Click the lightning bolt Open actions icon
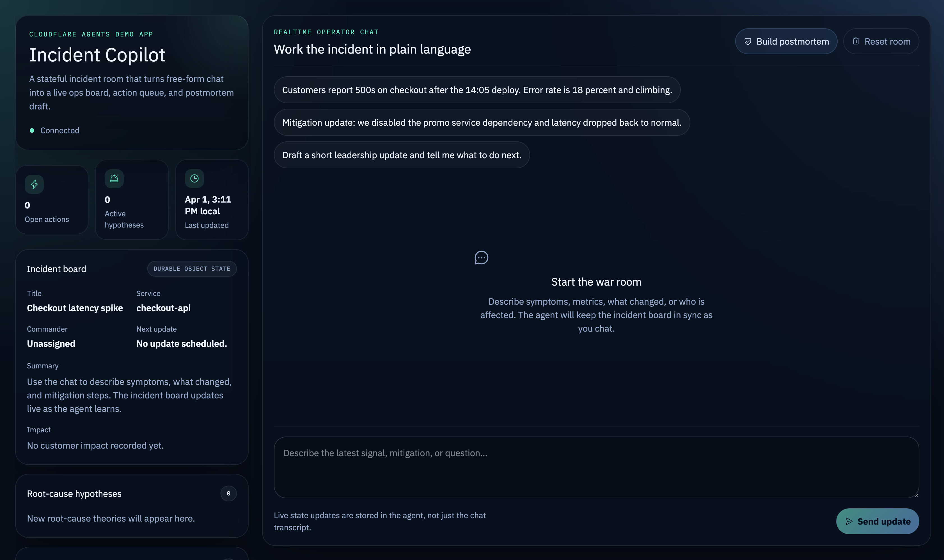 click(x=34, y=184)
